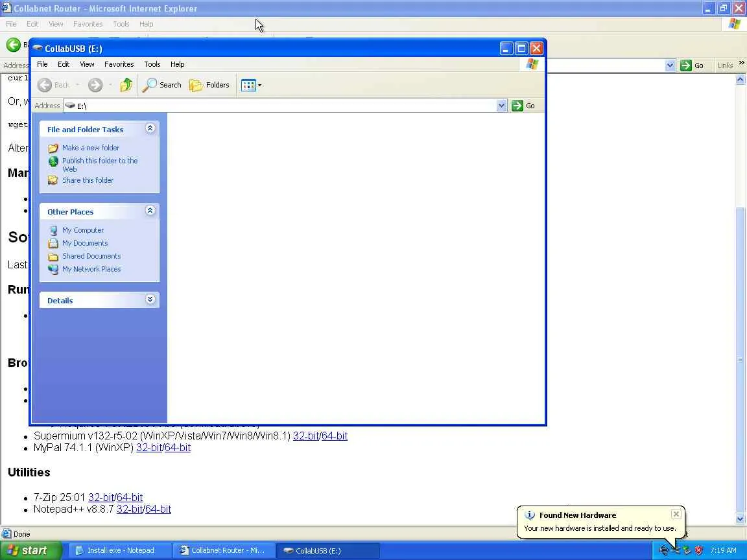Open the Tools menu in Internet Explorer

point(121,24)
